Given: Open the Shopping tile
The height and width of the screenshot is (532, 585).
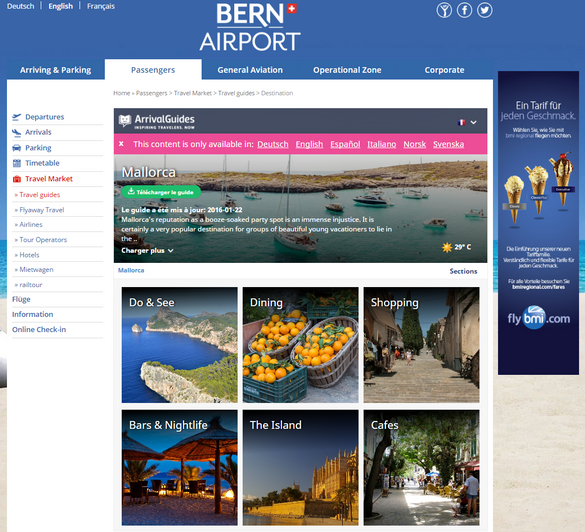Looking at the screenshot, I should coord(422,345).
